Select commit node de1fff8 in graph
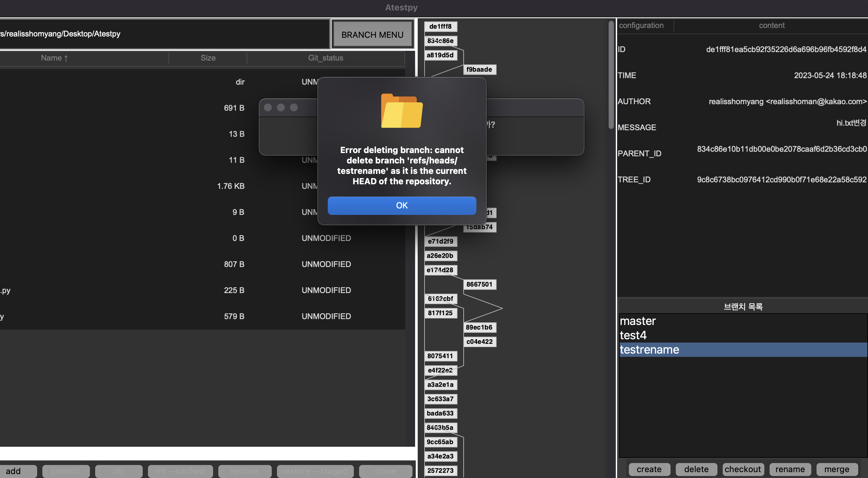 pos(440,26)
